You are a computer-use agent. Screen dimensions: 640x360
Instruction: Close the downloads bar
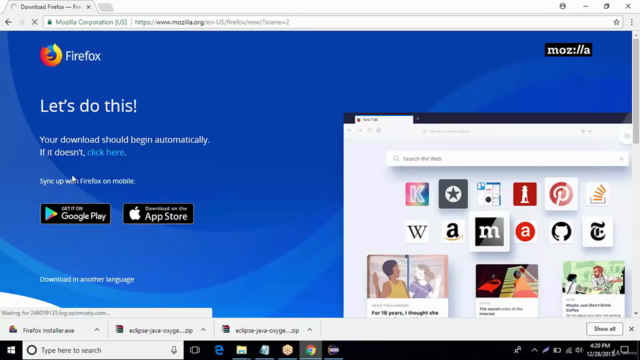click(631, 329)
